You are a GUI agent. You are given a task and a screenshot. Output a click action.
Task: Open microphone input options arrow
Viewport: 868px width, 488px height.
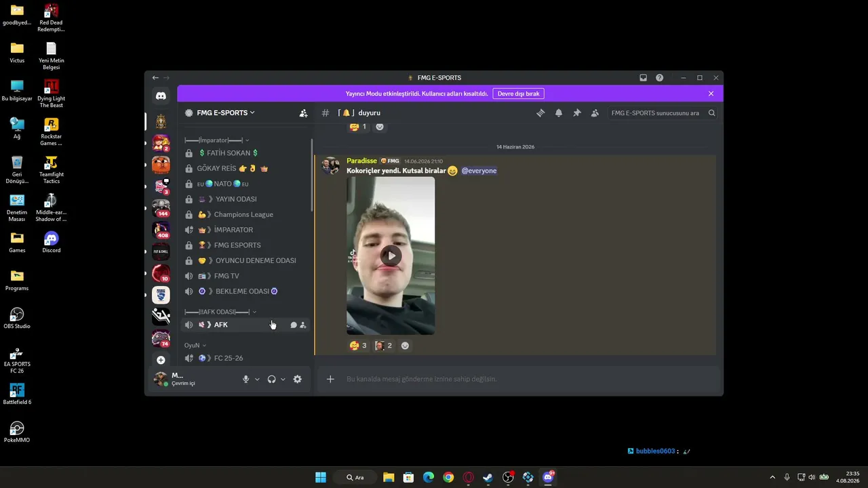pyautogui.click(x=257, y=380)
